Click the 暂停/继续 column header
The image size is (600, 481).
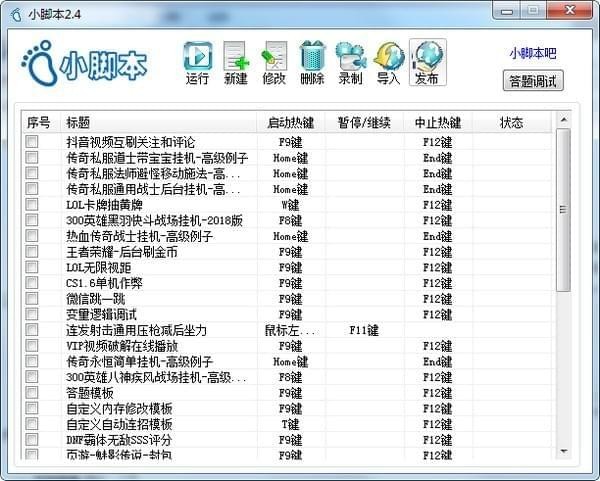(x=364, y=122)
